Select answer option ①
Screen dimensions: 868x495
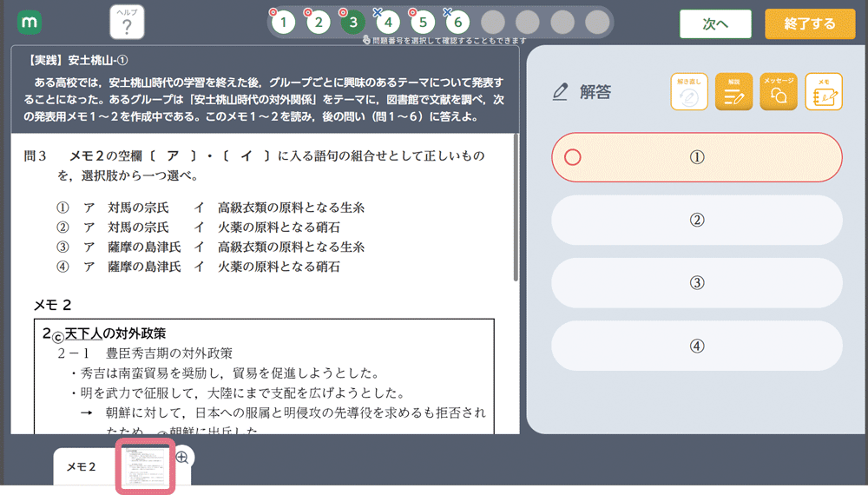[x=697, y=157]
